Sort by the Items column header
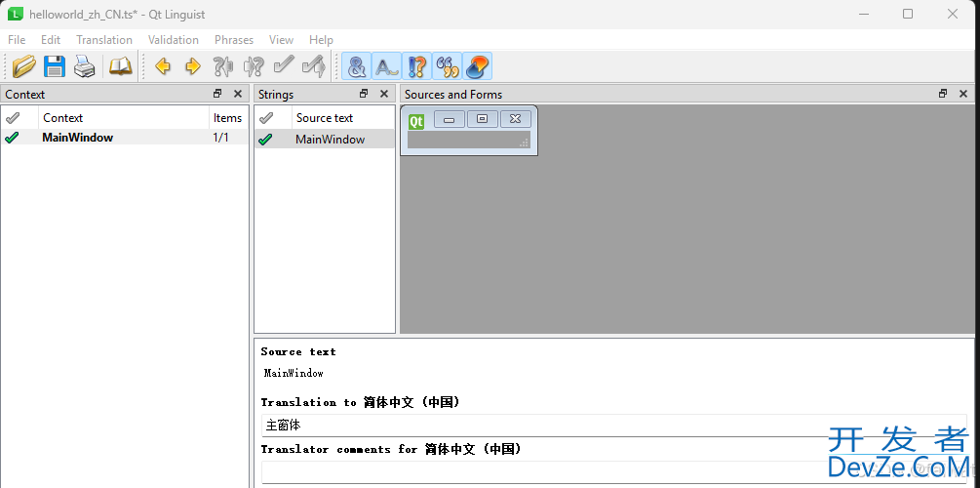980x488 pixels. tap(228, 118)
